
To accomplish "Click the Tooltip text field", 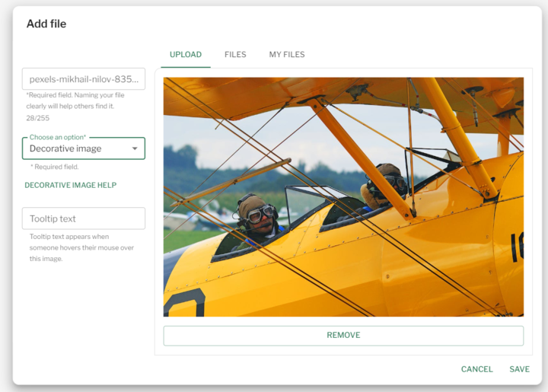I will [84, 218].
